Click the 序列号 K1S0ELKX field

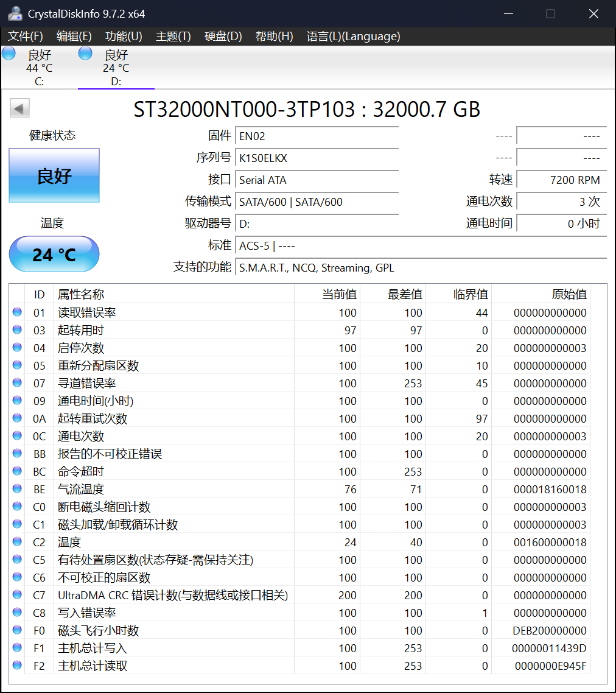[x=317, y=157]
